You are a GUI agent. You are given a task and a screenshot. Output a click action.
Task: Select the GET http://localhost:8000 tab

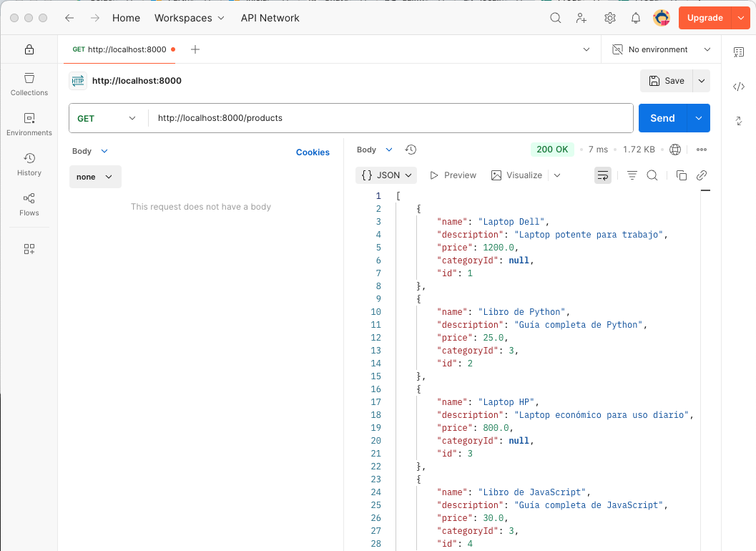[119, 49]
